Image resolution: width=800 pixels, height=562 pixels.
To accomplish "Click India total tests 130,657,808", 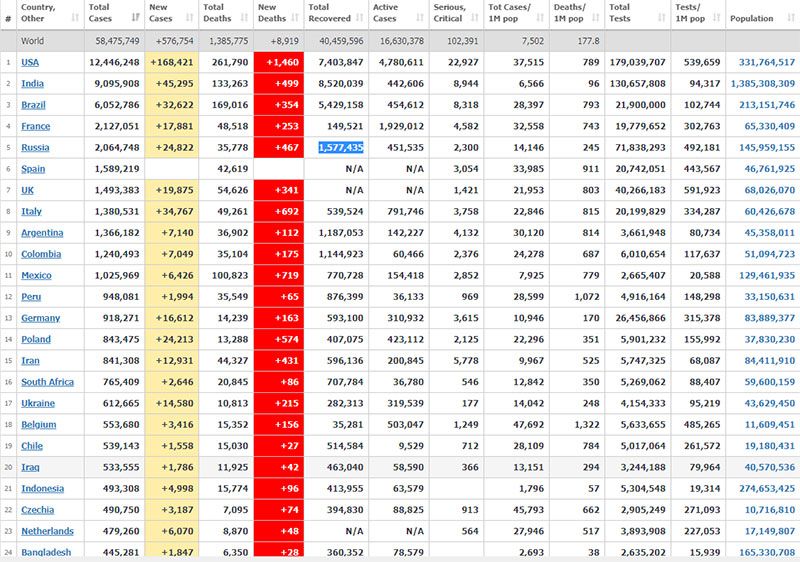I will [x=638, y=84].
